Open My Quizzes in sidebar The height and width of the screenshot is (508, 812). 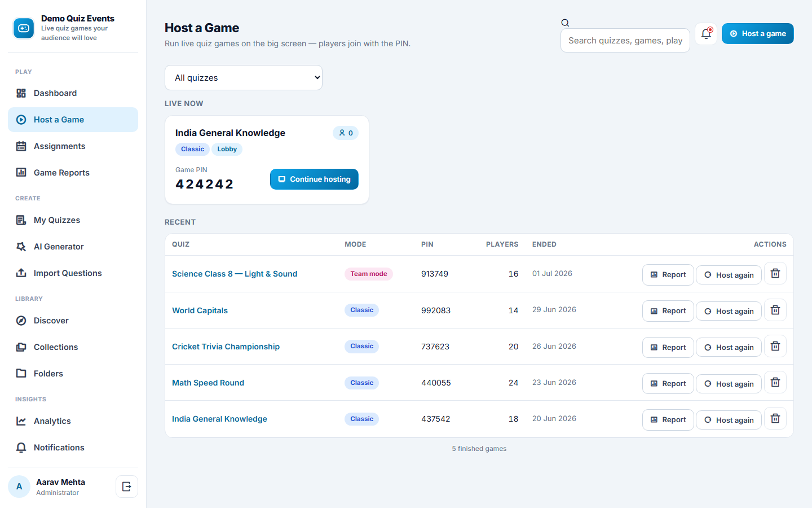(73, 220)
